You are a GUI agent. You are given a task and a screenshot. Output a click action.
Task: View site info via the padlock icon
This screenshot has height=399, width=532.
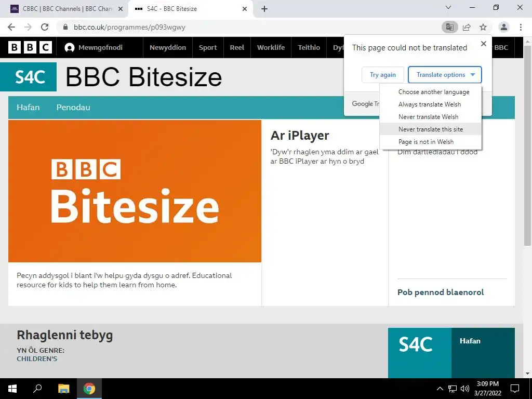(x=65, y=27)
